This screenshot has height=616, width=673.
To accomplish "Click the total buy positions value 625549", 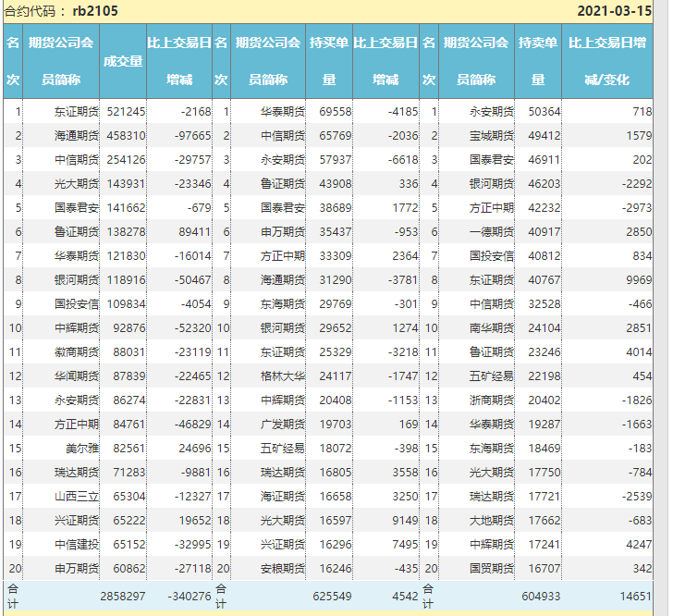I will pyautogui.click(x=329, y=597).
